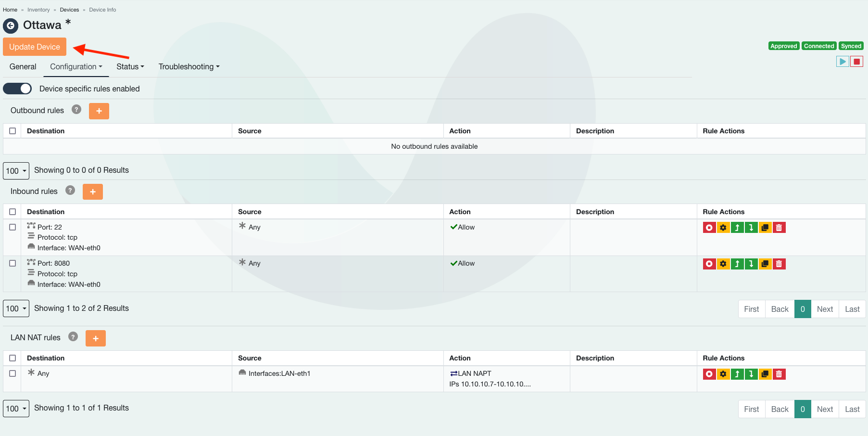Move the port 22 rule down
This screenshot has height=436, width=868.
tap(751, 228)
